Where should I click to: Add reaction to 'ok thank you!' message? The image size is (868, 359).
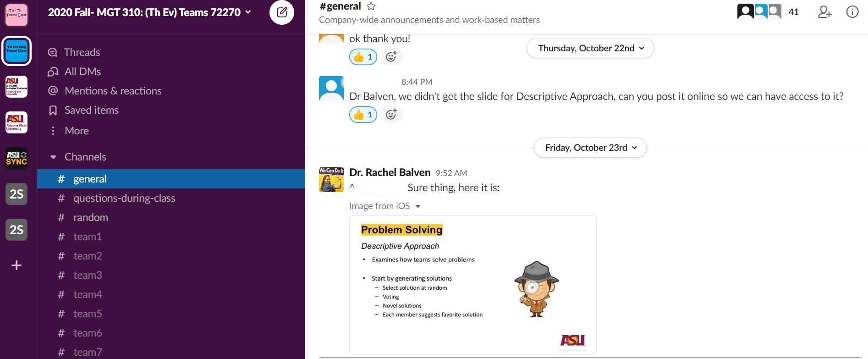391,57
